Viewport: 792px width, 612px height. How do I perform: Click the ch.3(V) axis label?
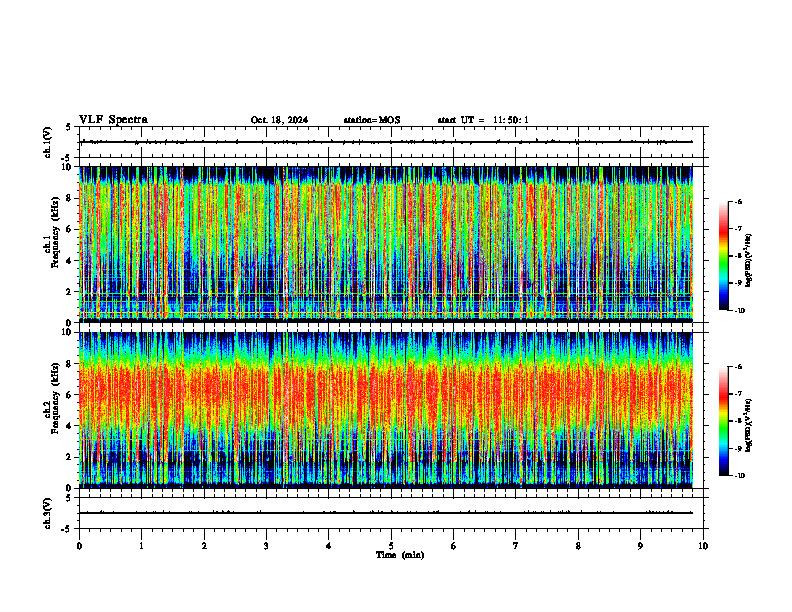(x=48, y=513)
